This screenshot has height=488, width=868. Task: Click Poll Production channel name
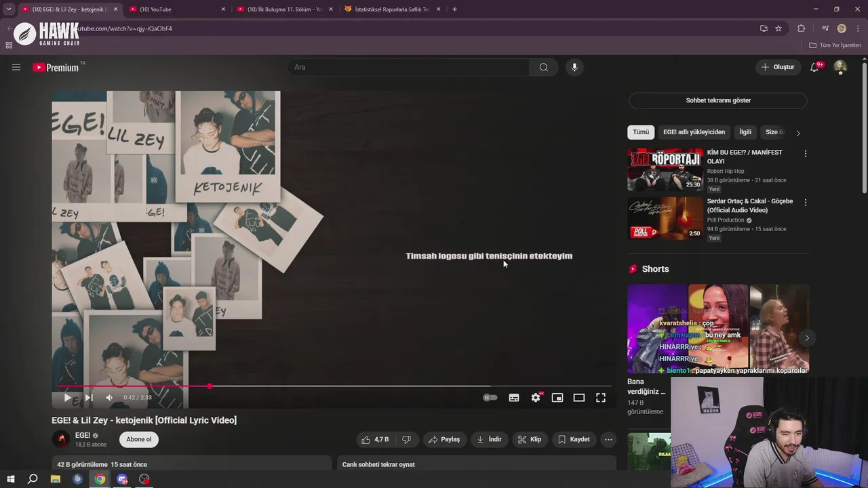point(726,220)
